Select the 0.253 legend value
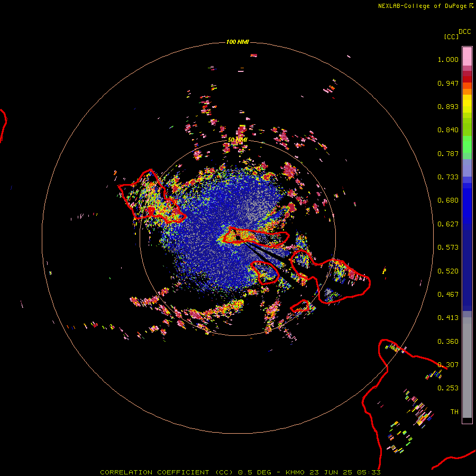This screenshot has width=476, height=476. pos(448,388)
